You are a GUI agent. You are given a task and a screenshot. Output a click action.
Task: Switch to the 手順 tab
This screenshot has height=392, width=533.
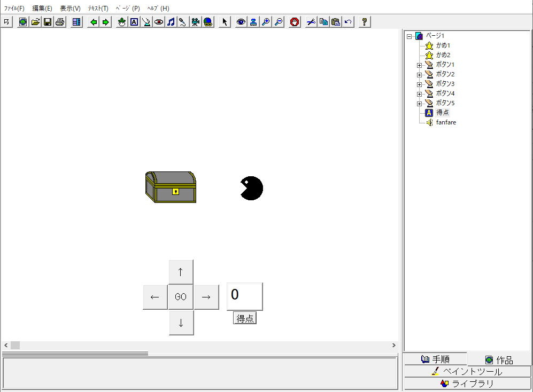[x=436, y=359]
